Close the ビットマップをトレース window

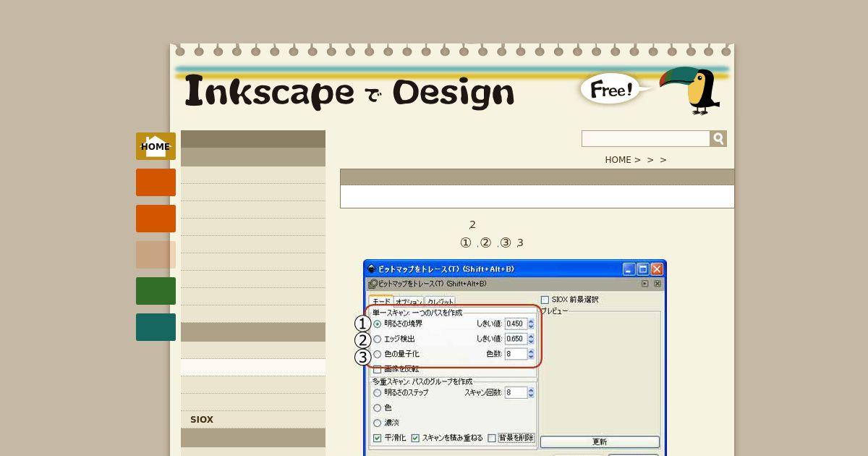coord(657,269)
